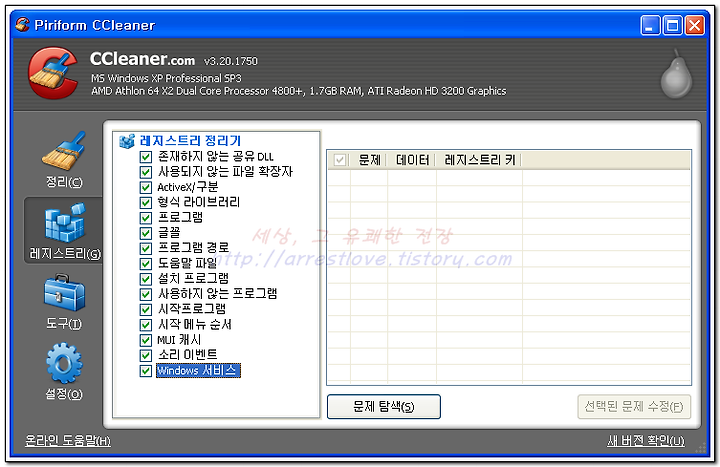Click the 레지스트리 키 column header

coord(479,160)
